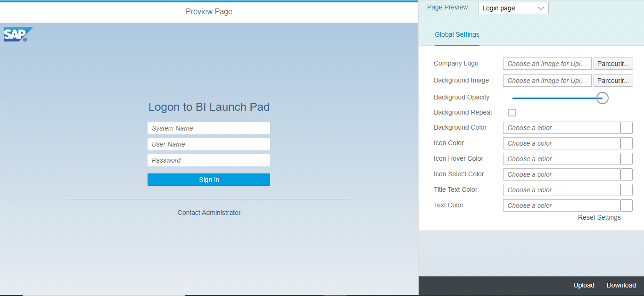Browse for a Background Image file
This screenshot has height=296, width=644.
click(x=613, y=80)
